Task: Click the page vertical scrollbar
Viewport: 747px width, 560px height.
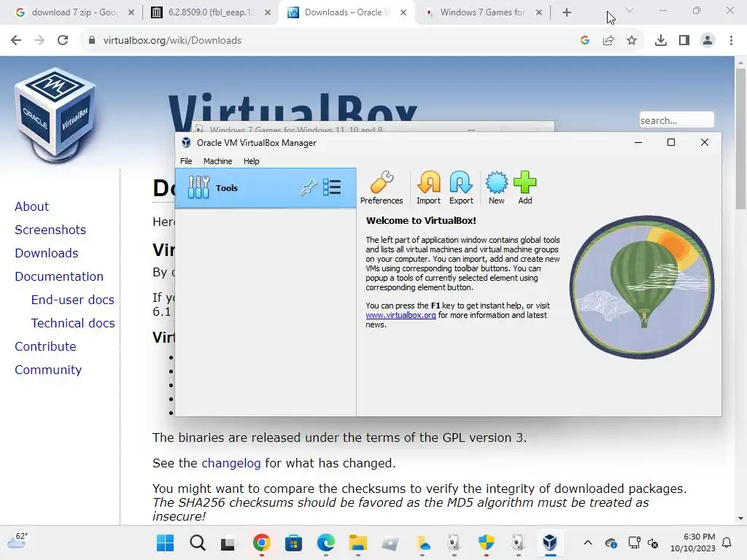Action: 740,139
